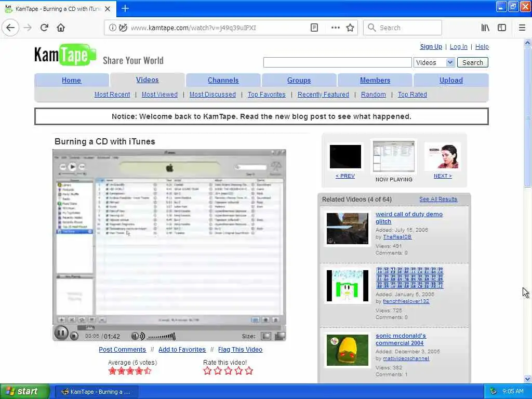Focus the KamTape search input field
The height and width of the screenshot is (399, 532).
[x=338, y=62]
